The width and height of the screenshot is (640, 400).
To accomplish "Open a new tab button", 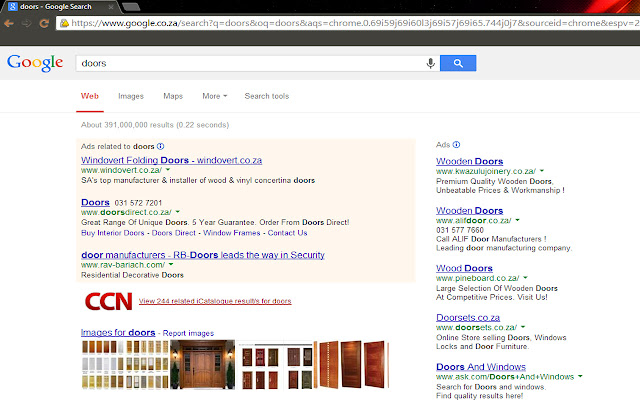I will click(x=131, y=7).
